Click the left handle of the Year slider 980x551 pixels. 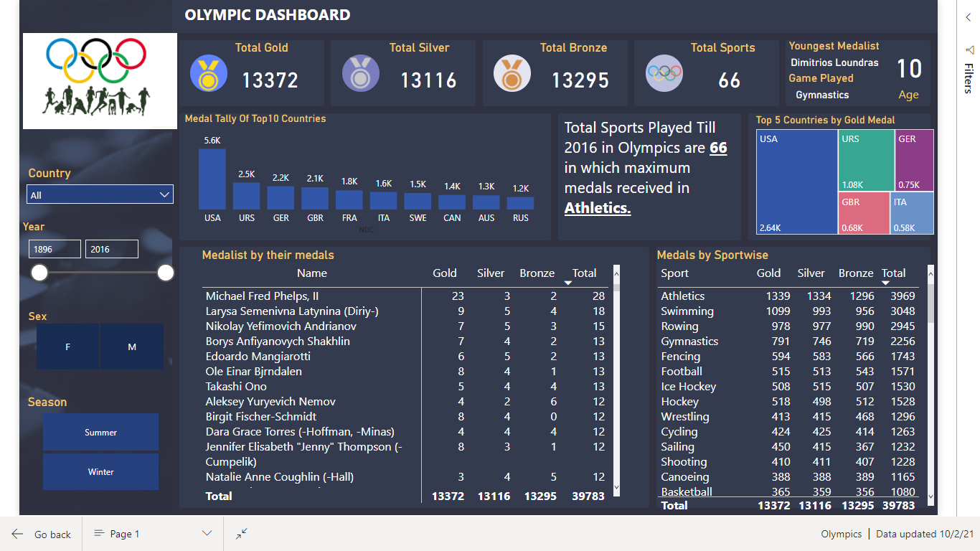(x=39, y=273)
